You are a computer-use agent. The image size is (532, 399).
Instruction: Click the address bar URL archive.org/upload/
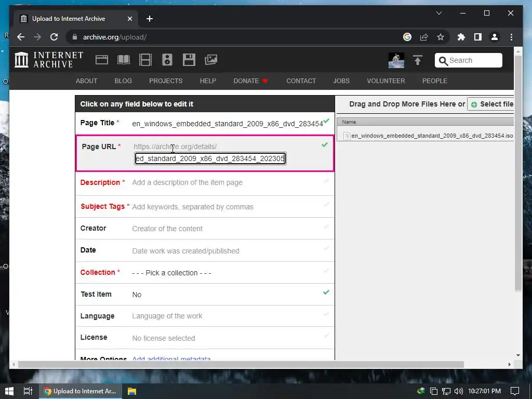coord(115,37)
